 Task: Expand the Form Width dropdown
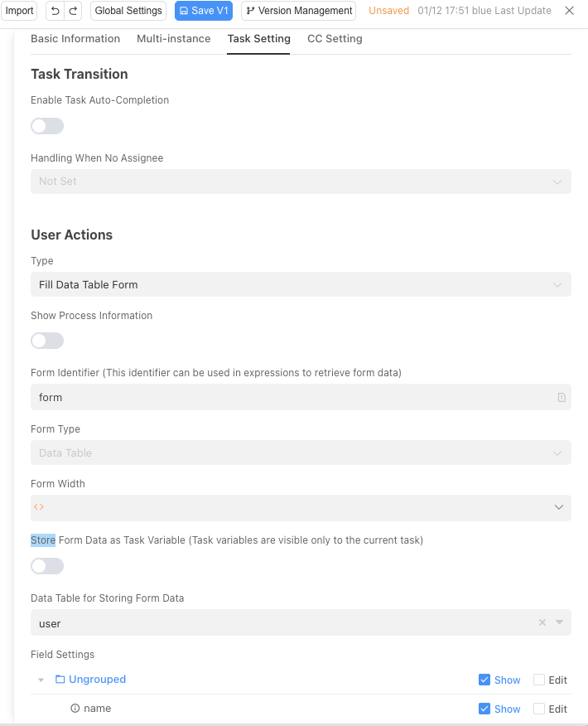(x=558, y=507)
